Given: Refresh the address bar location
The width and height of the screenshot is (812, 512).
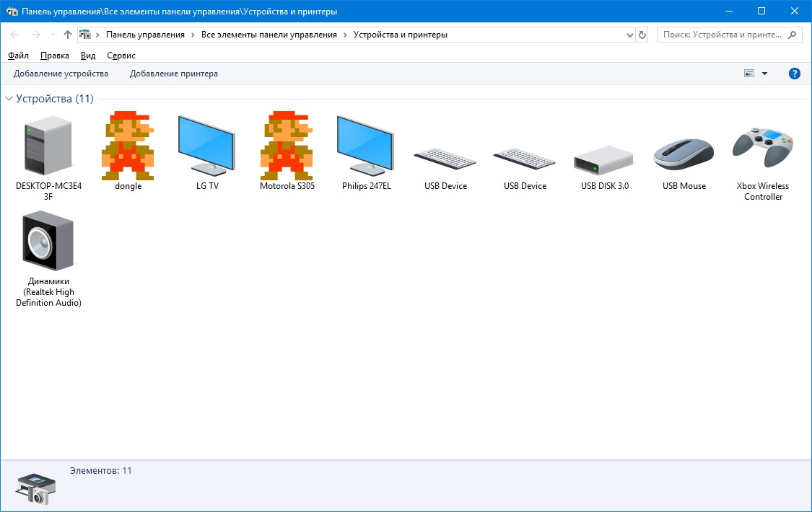Looking at the screenshot, I should point(643,35).
